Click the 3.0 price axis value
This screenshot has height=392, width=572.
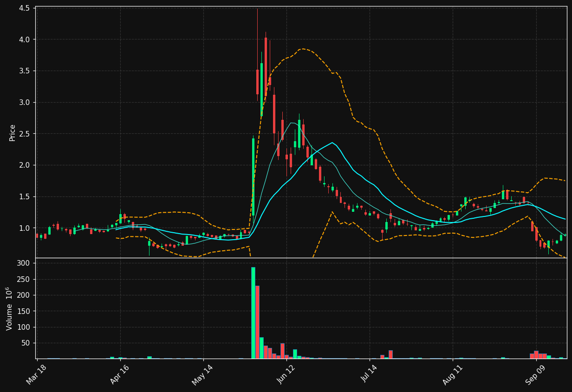tap(25, 102)
